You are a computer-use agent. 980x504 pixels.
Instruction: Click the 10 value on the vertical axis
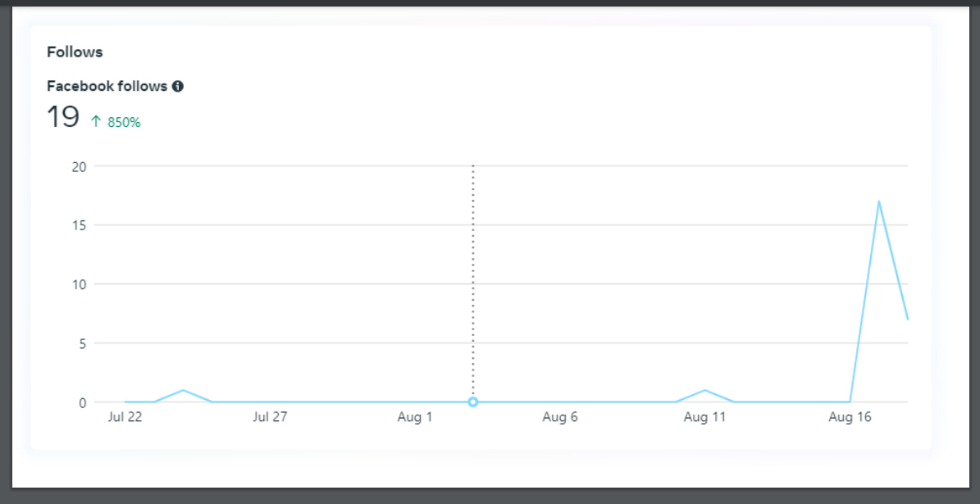(x=79, y=284)
